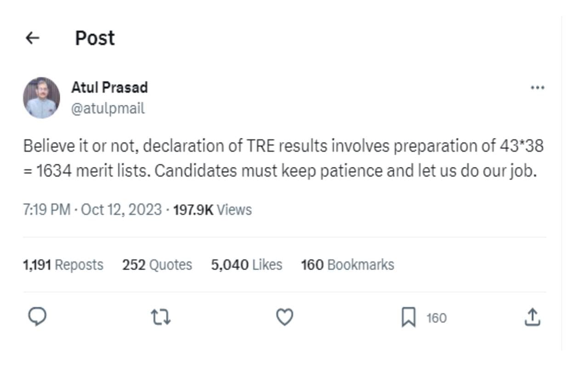Viewport: 588px width, 368px height.
Task: Click the Post page heading
Action: pyautogui.click(x=95, y=38)
